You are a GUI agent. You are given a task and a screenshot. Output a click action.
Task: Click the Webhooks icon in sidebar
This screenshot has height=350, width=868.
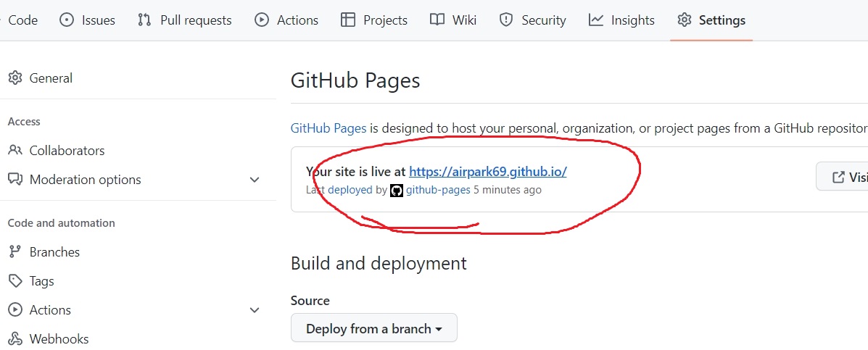click(15, 338)
